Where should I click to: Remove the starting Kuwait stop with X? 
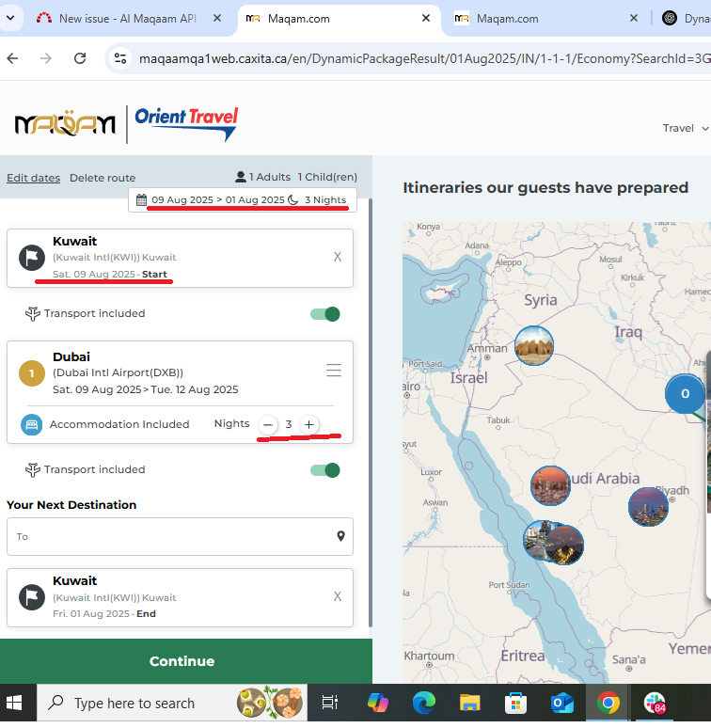pyautogui.click(x=338, y=257)
